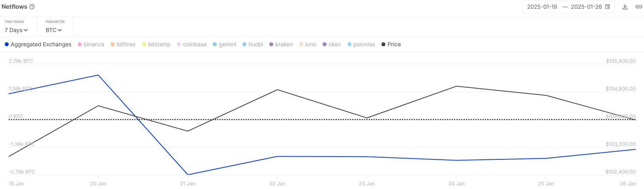Open the calendar date picker icon
Viewport: 644px width, 189px height.
tap(608, 7)
